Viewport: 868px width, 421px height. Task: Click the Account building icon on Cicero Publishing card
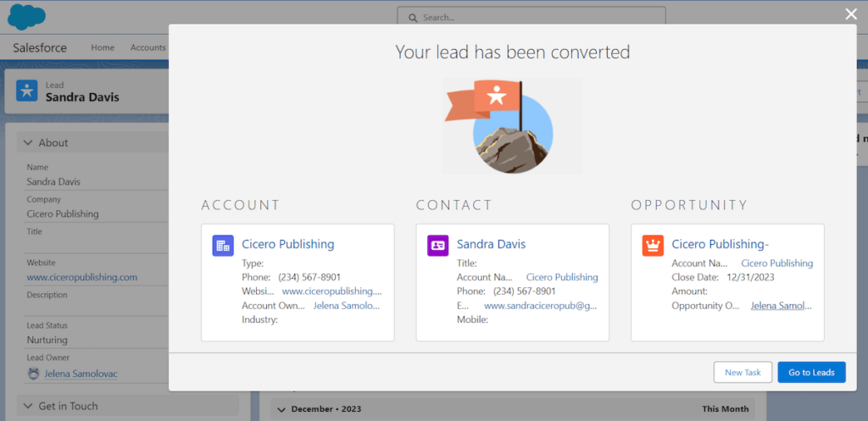[223, 246]
